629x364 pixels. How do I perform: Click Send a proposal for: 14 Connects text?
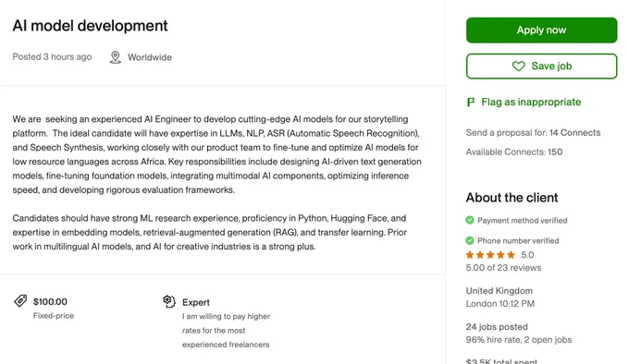coord(533,132)
